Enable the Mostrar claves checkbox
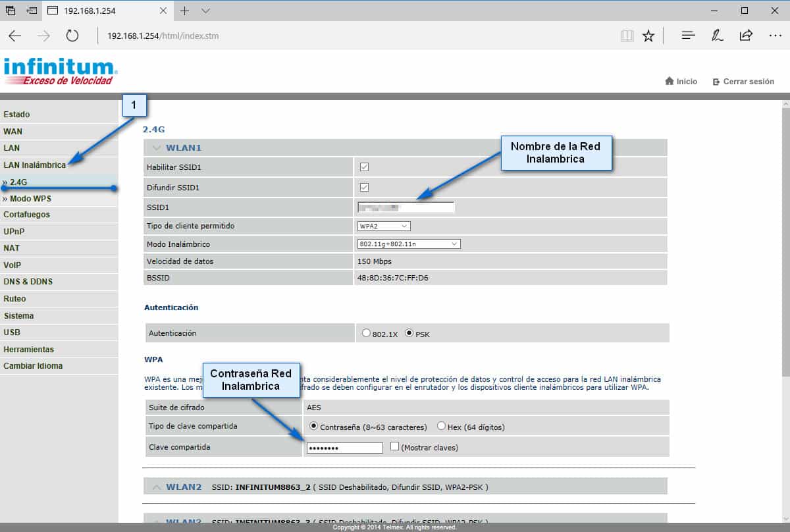Screen dimensions: 790x532 394,446
